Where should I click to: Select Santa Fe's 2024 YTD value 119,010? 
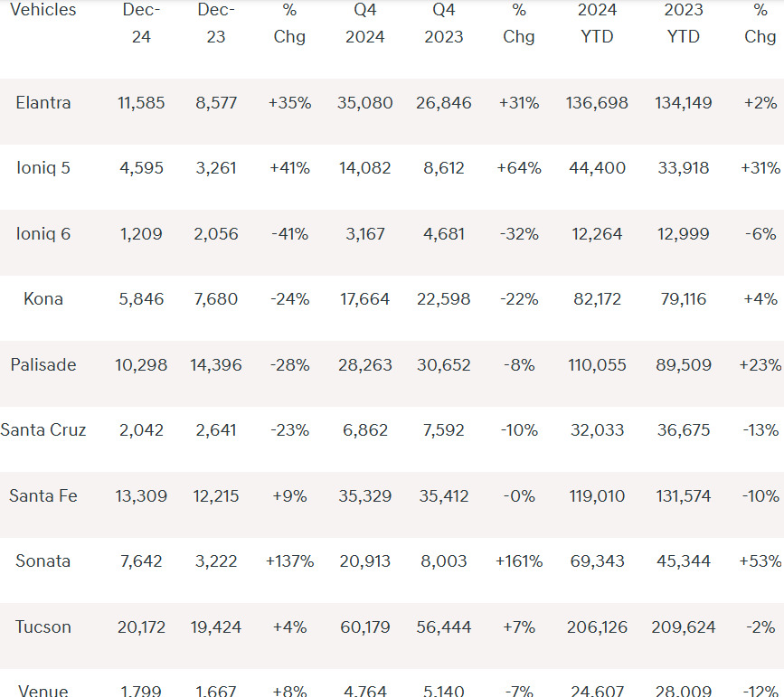(596, 496)
